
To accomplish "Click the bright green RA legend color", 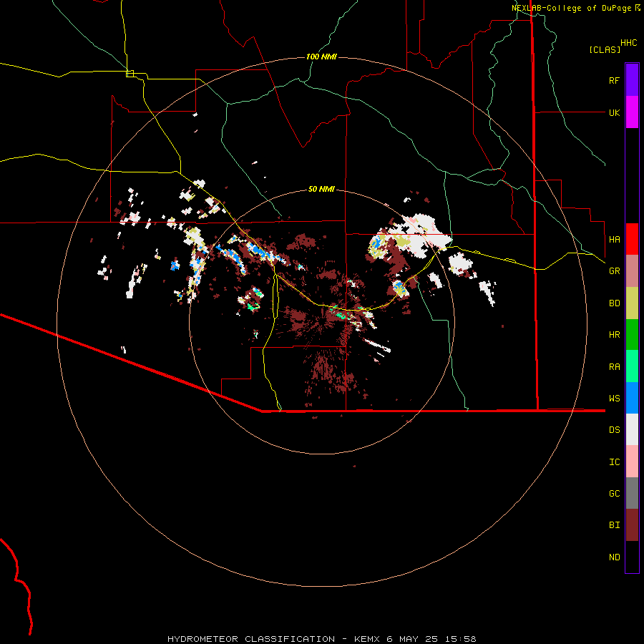I will 632,366.
